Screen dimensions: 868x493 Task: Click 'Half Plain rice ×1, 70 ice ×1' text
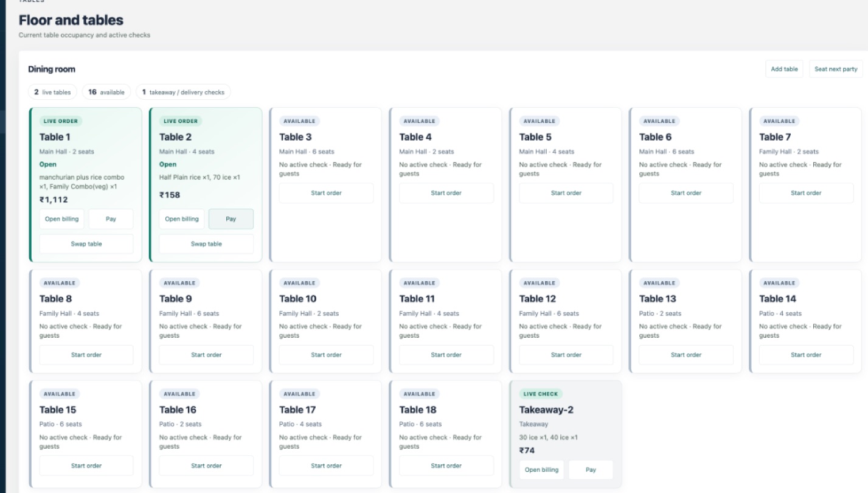tap(200, 178)
